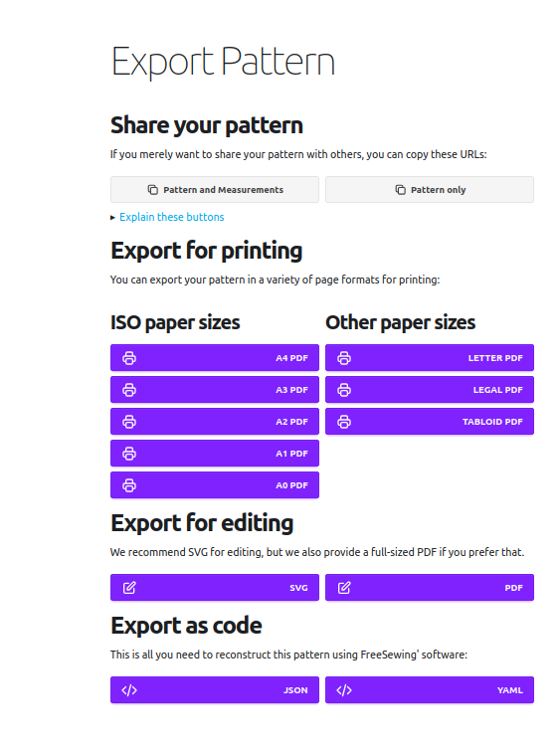
Task: Click the copy icon beside Pattern only
Action: (401, 190)
